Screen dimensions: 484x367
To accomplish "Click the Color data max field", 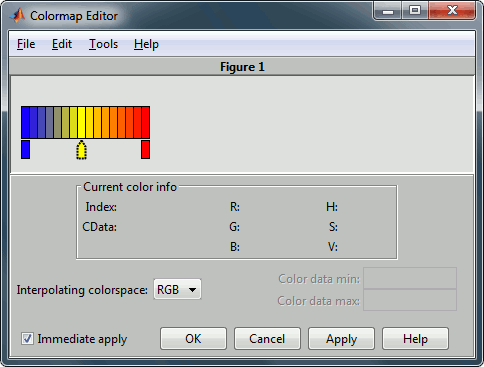I will click(410, 300).
